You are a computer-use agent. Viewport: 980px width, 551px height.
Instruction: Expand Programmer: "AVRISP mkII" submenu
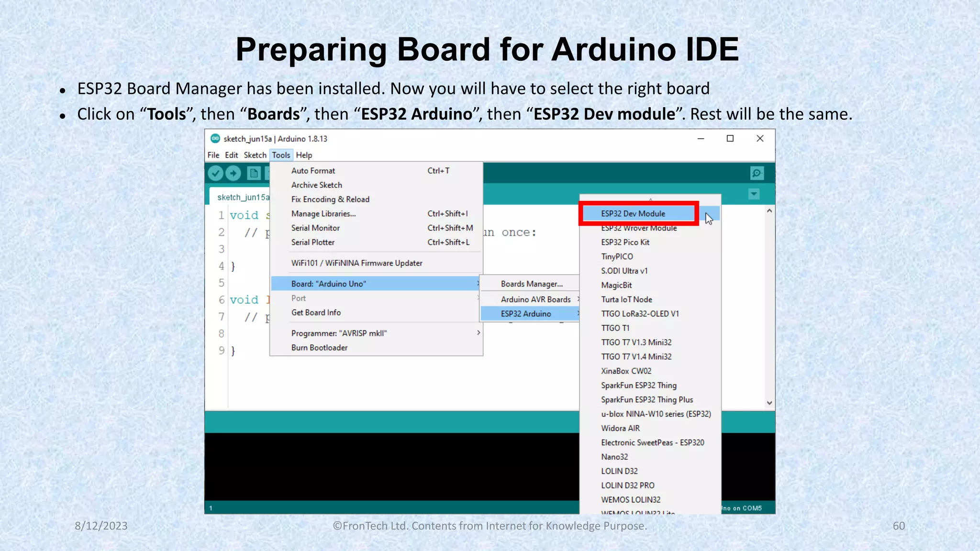click(377, 333)
